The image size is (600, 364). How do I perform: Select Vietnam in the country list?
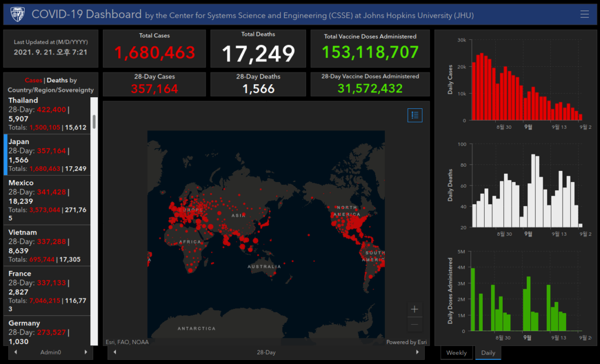tap(47, 245)
